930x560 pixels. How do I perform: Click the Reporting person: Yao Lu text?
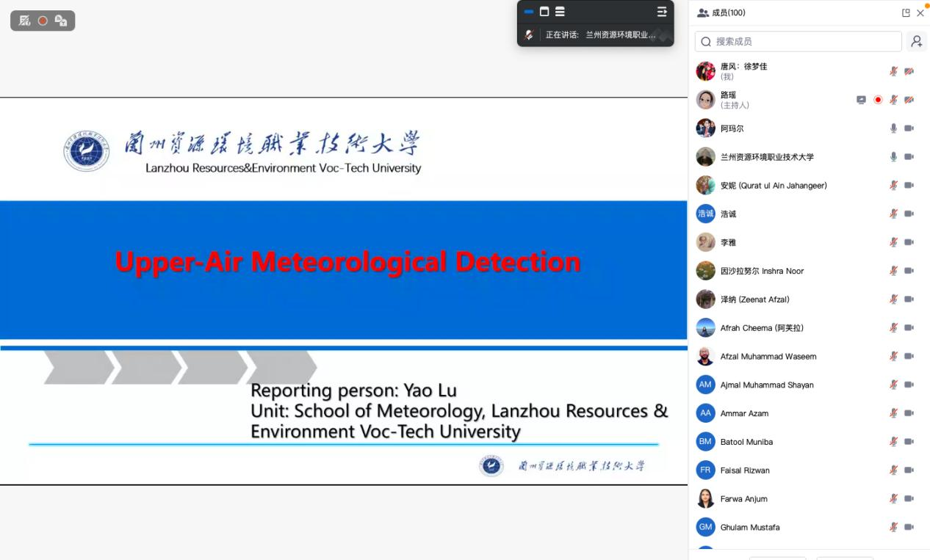pyautogui.click(x=353, y=390)
